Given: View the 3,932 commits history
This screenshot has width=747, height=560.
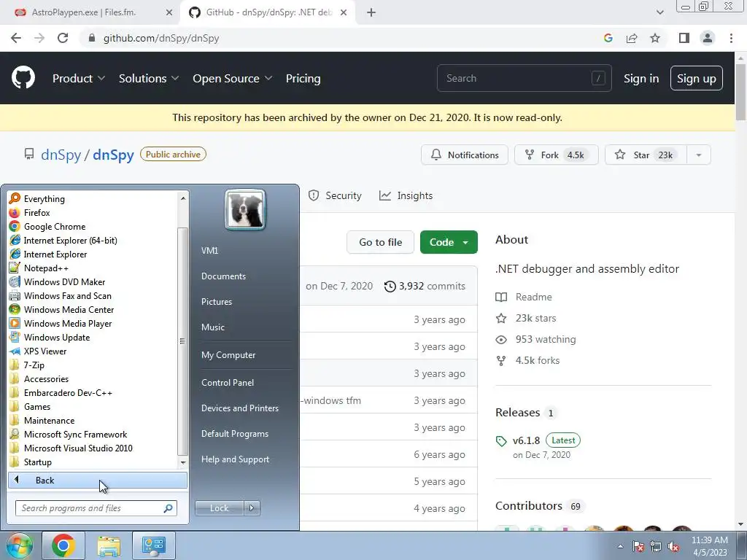Looking at the screenshot, I should 425,286.
